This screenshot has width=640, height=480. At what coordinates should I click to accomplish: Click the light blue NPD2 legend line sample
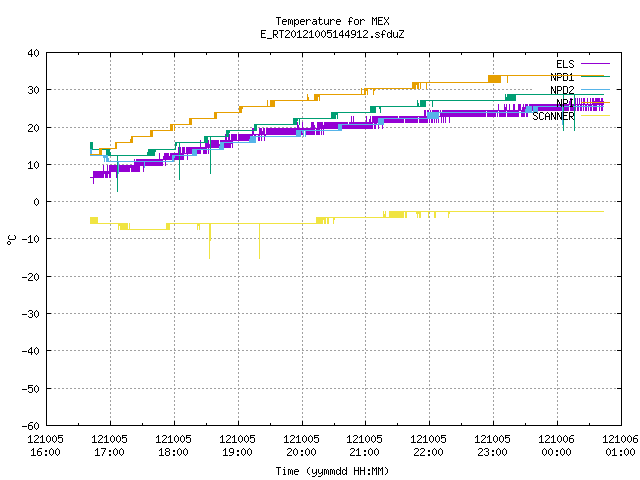pyautogui.click(x=595, y=89)
